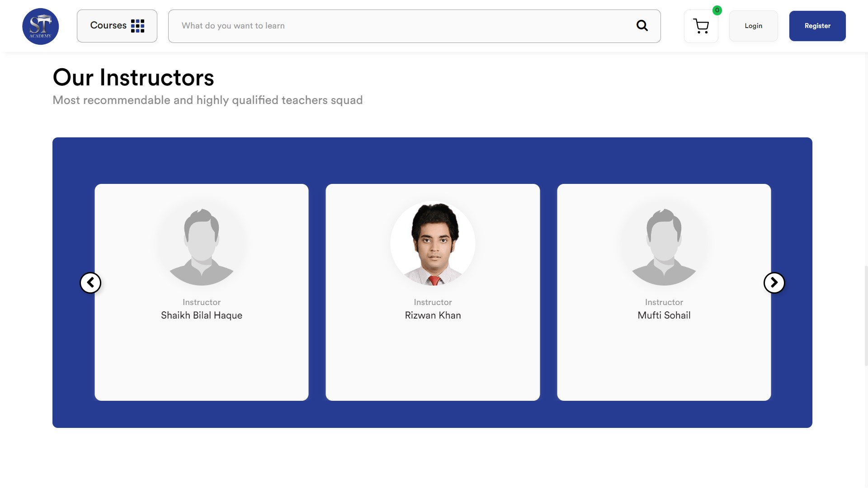The height and width of the screenshot is (488, 868).
Task: Click the Our Instructors heading
Action: [133, 77]
